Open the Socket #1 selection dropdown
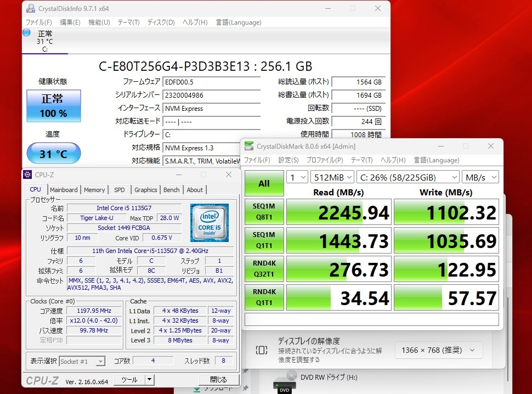Screen dimensions: 532x394 pyautogui.click(x=82, y=362)
